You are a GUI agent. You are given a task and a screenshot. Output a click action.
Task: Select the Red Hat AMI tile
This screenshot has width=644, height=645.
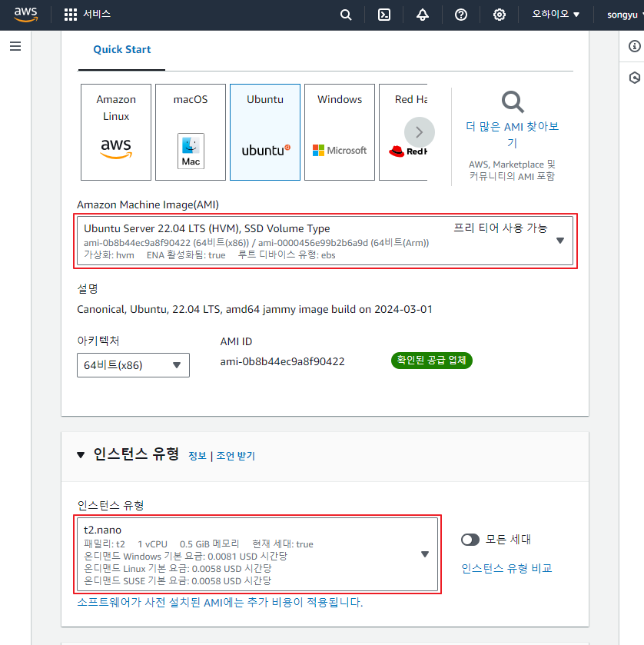[x=403, y=132]
